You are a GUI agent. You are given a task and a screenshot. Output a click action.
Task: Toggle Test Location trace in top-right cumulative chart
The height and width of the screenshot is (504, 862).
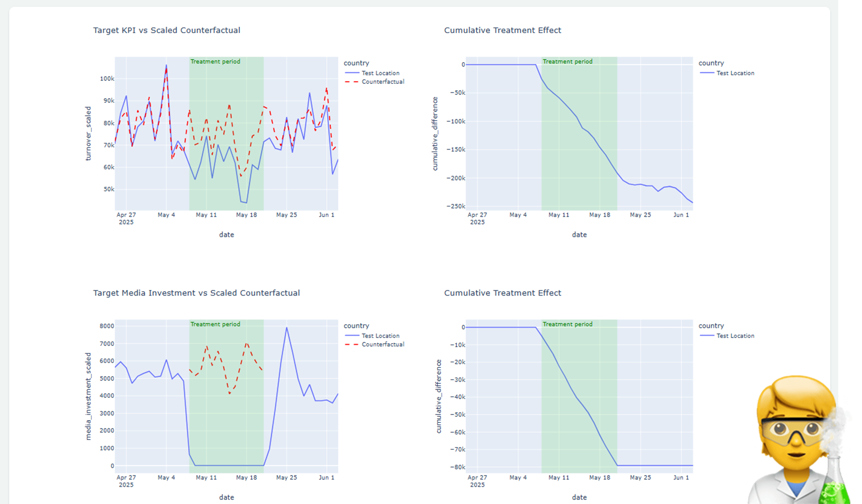pos(736,73)
